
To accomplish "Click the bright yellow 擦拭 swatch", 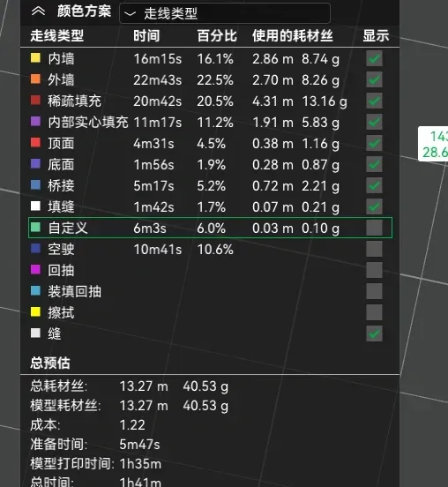I will point(35,311).
